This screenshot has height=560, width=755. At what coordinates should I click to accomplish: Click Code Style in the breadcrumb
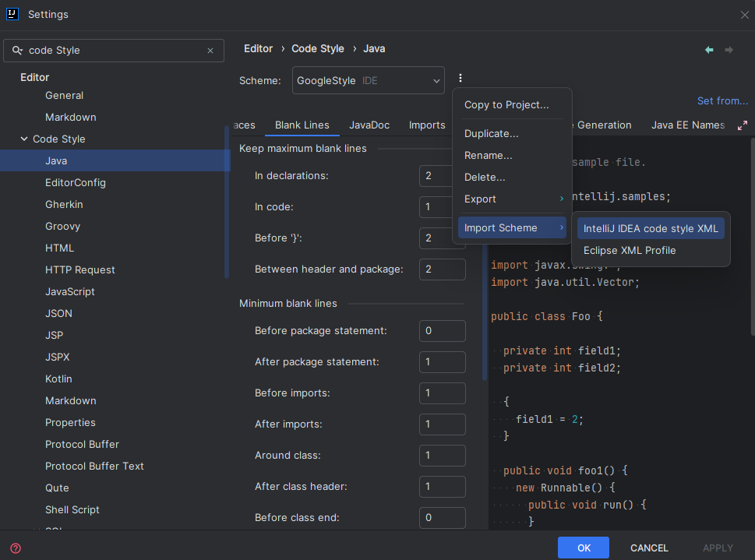tap(318, 48)
